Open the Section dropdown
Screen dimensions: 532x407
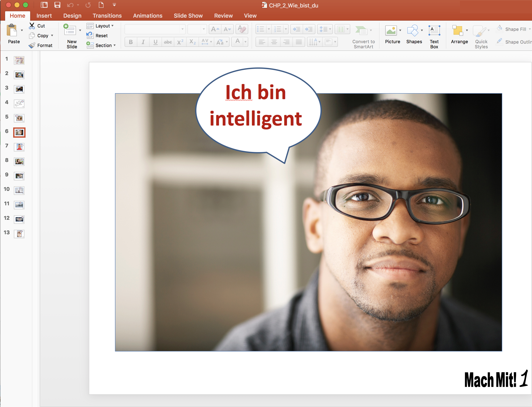click(101, 45)
